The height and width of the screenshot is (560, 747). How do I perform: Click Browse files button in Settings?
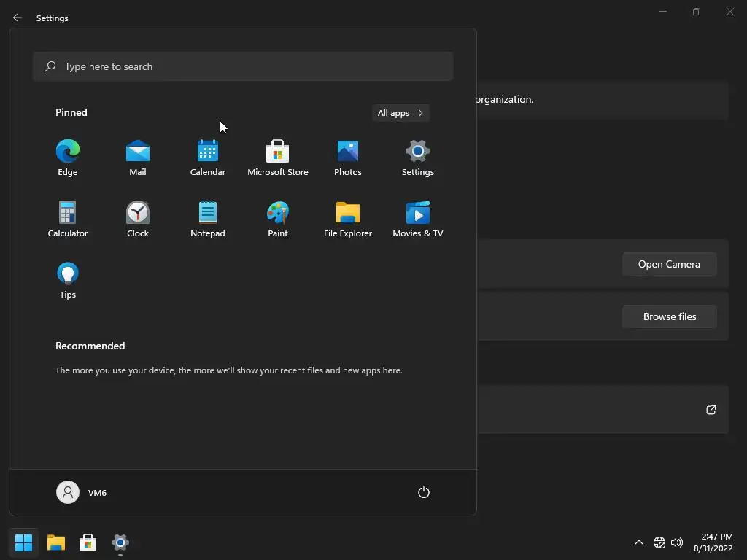tap(670, 316)
